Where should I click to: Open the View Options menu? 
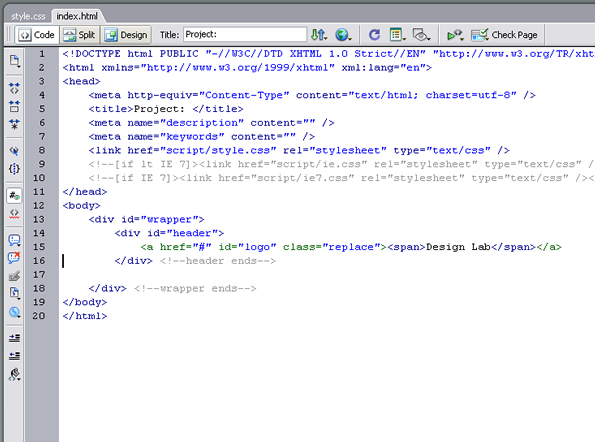(x=398, y=35)
